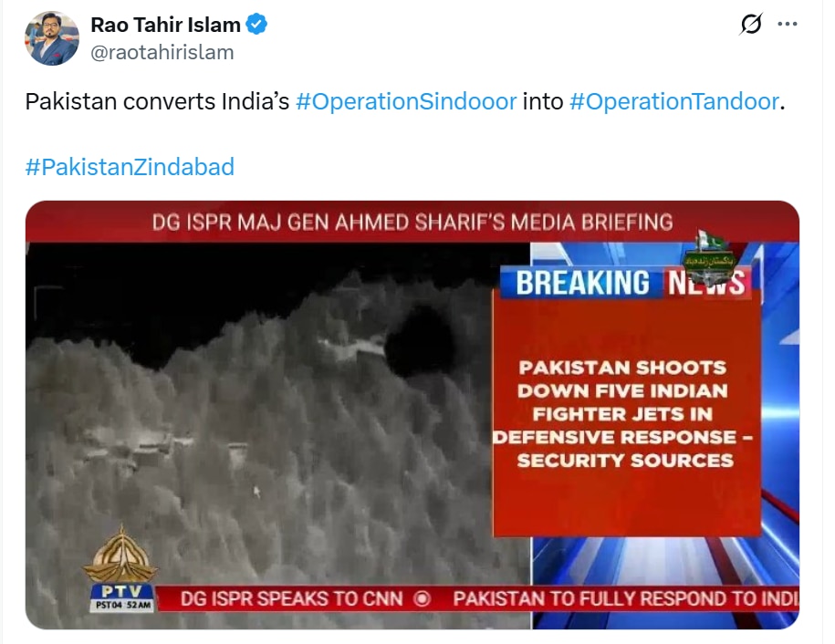Open the three-dot more options menu
The height and width of the screenshot is (644, 835).
[787, 24]
